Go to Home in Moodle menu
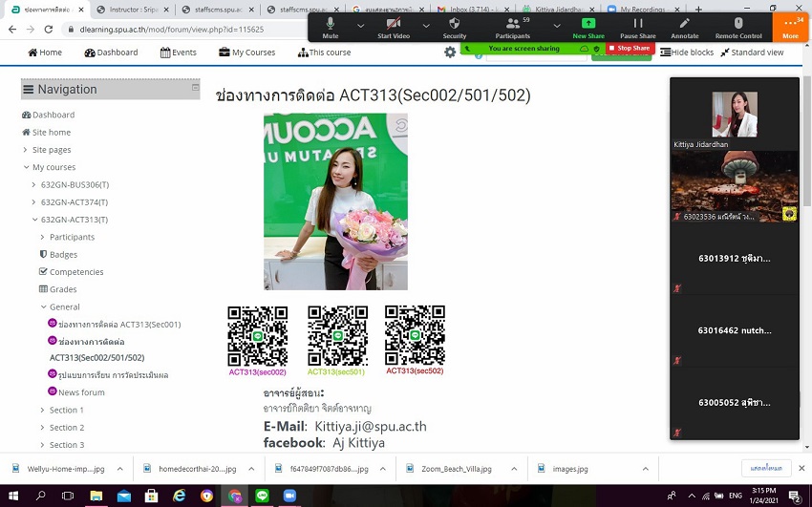812x507 pixels. point(45,53)
